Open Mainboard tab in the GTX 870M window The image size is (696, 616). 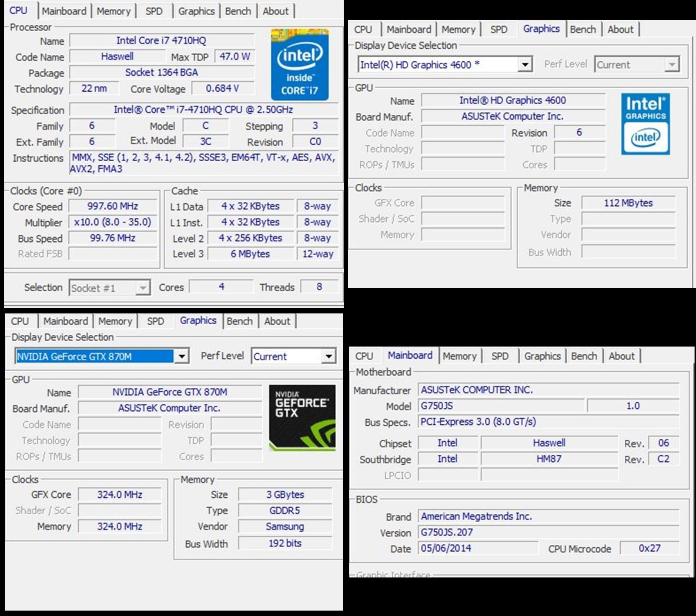(66, 321)
